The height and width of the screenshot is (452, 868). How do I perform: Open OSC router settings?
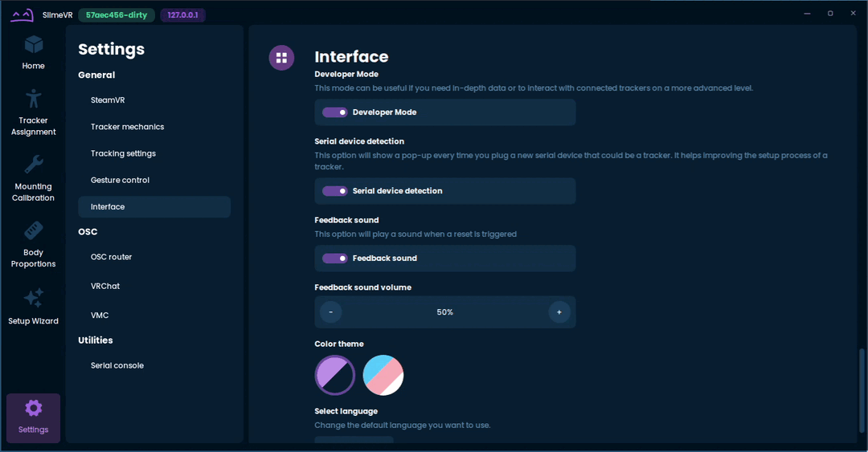click(x=154, y=257)
